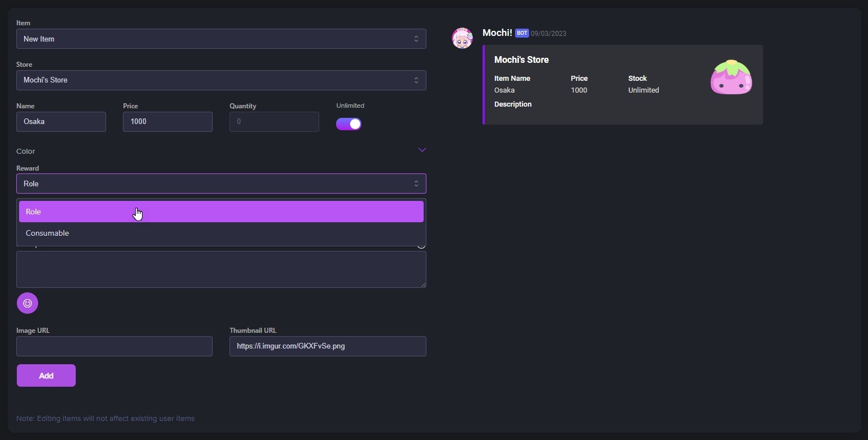The width and height of the screenshot is (868, 440).
Task: Close the Reward dropdown field
Action: tap(221, 184)
